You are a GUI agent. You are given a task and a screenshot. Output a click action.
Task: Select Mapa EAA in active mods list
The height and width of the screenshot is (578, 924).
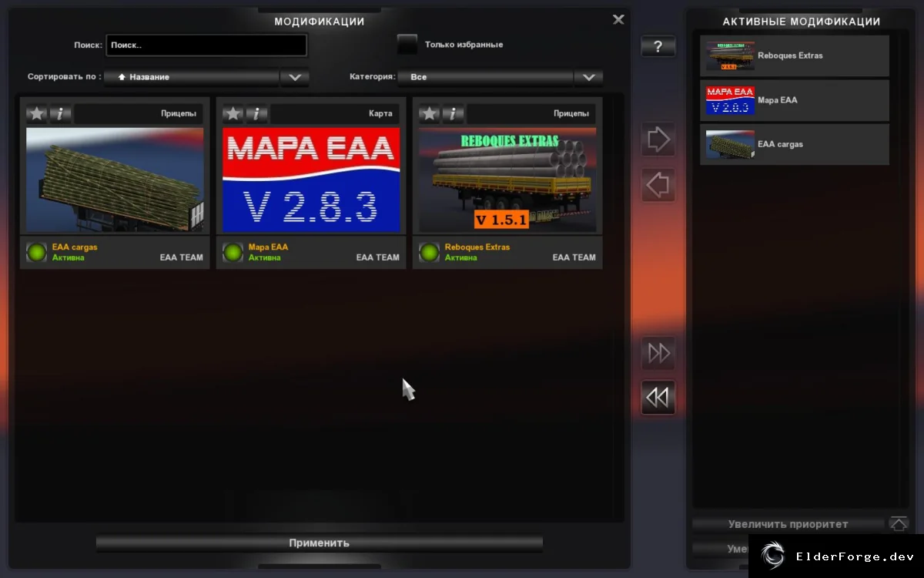click(x=795, y=100)
